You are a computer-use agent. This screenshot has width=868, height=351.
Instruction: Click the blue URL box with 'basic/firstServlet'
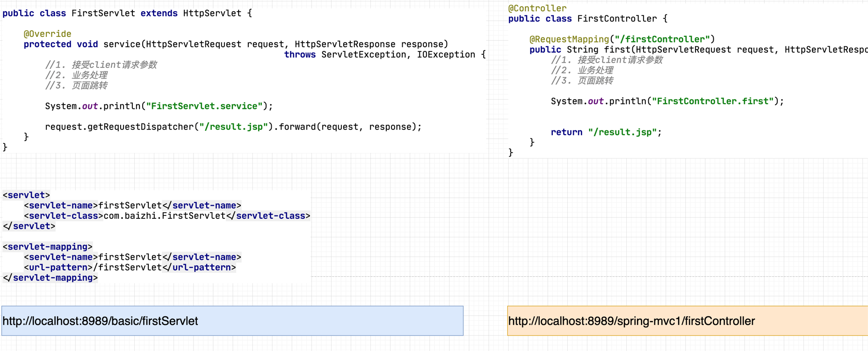coord(232,321)
